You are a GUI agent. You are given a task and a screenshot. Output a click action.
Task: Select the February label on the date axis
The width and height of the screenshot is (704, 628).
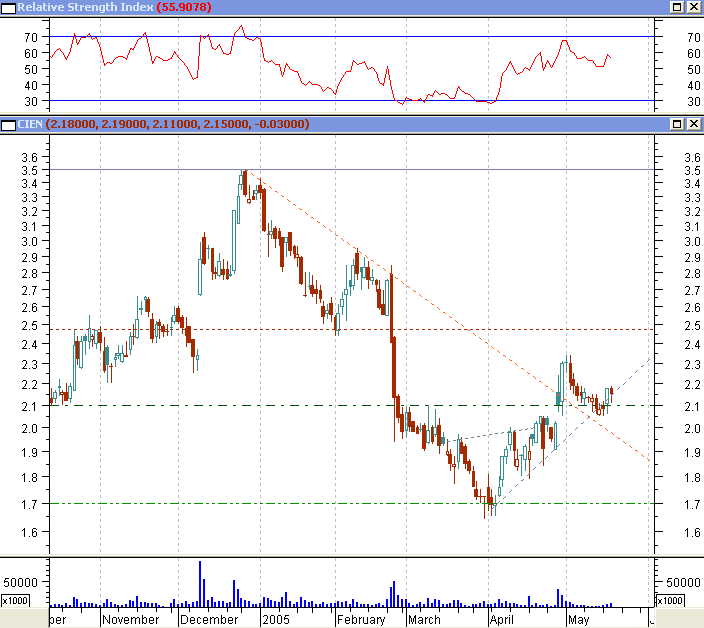click(361, 619)
